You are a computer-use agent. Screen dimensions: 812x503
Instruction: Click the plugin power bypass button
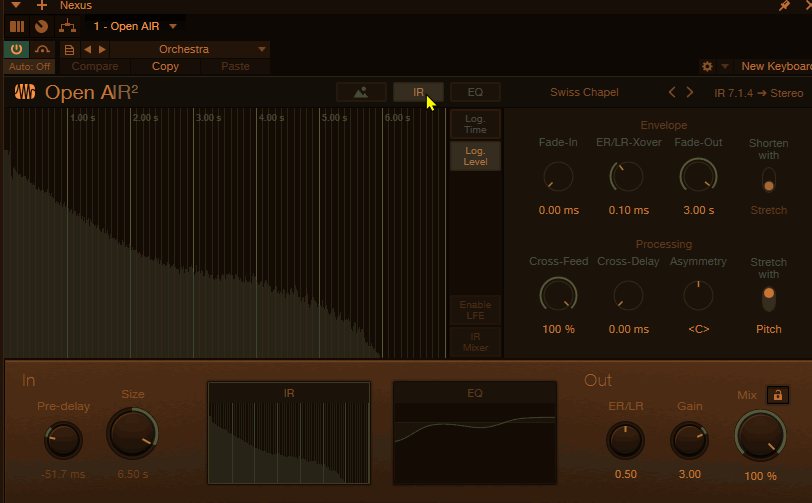[17, 49]
